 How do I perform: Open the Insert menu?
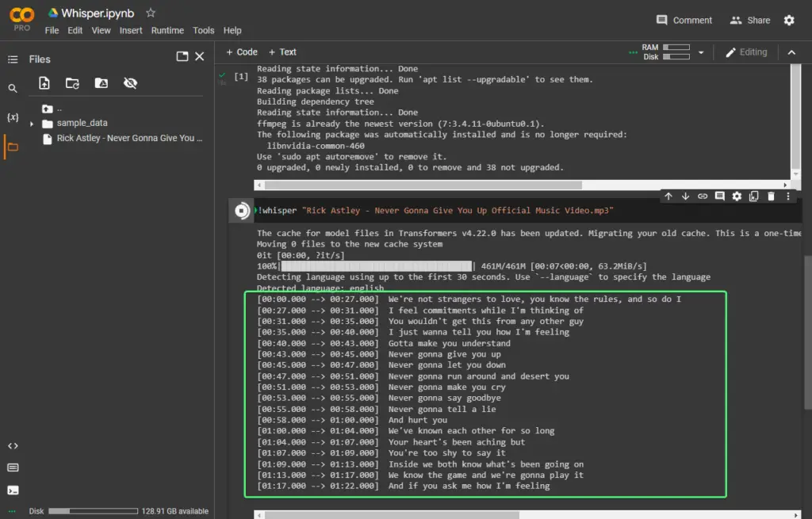tap(131, 31)
